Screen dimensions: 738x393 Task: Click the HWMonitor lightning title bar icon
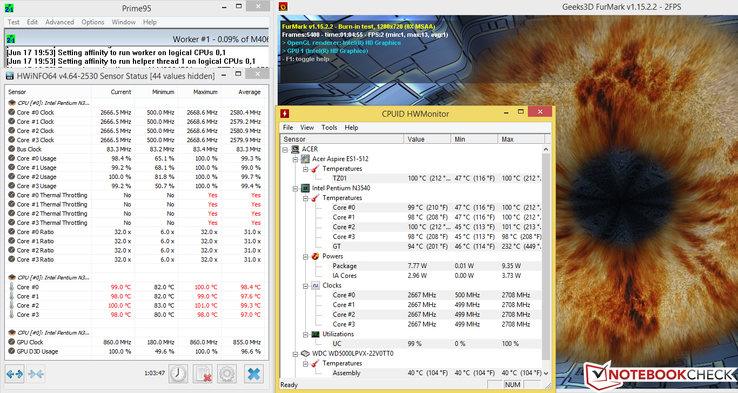pos(284,113)
